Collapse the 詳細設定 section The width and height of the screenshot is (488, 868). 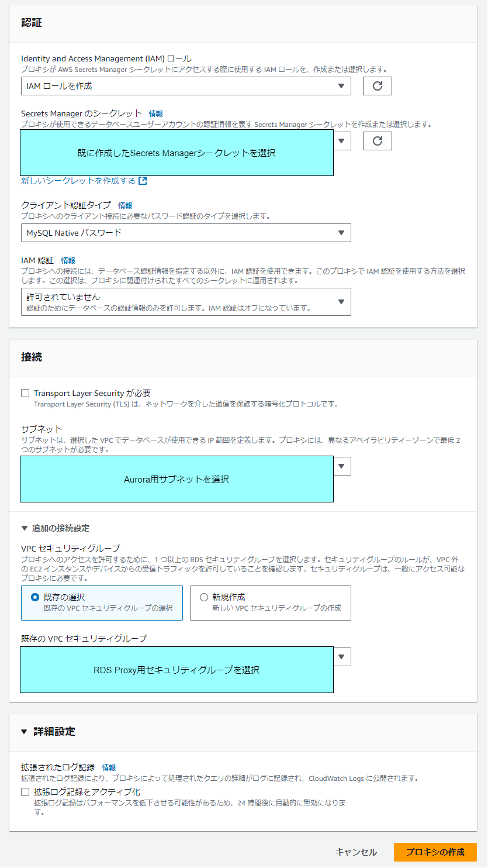pos(48,732)
